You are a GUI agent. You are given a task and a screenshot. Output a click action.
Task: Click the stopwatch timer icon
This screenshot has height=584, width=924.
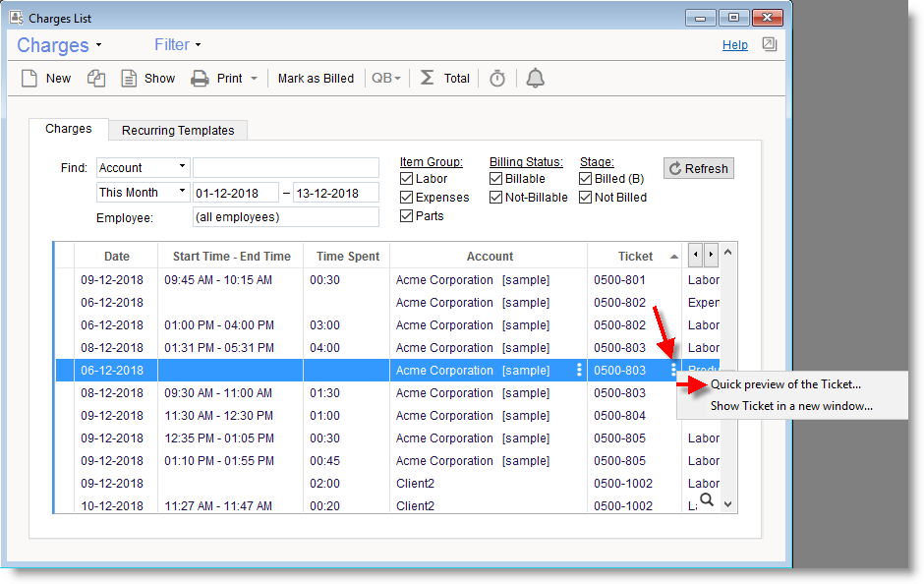pos(497,79)
